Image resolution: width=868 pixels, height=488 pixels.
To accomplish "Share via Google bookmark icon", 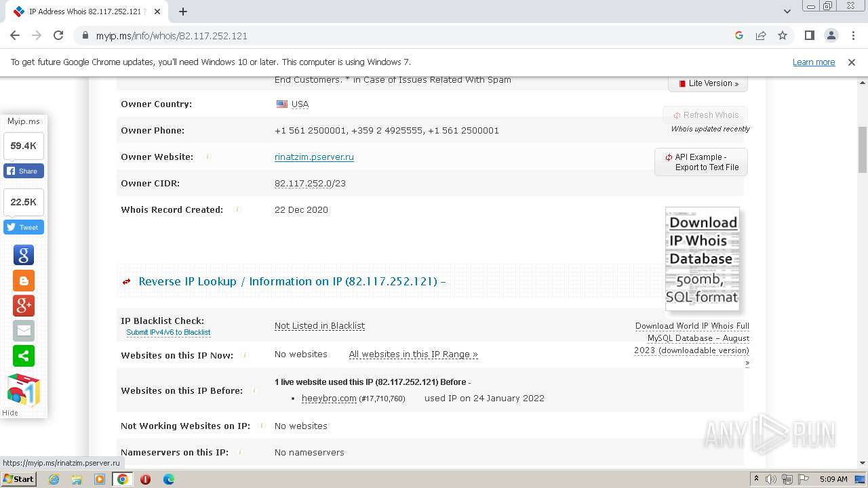I will [x=24, y=255].
